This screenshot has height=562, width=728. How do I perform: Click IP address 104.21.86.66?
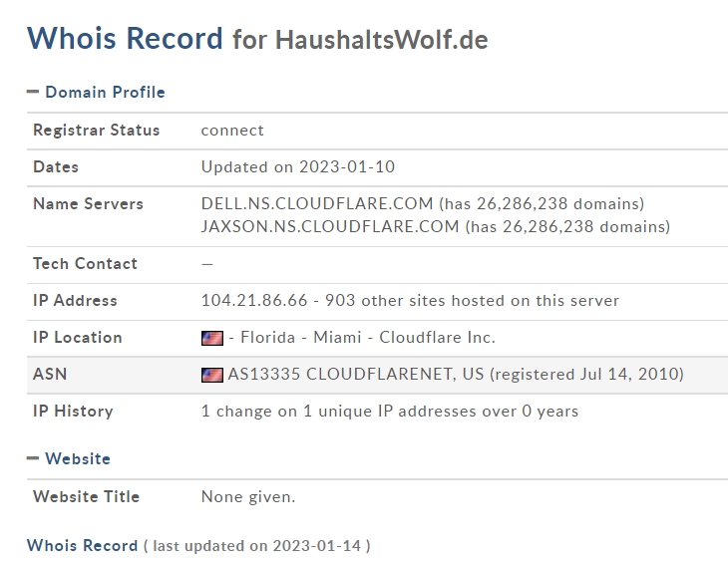254,300
